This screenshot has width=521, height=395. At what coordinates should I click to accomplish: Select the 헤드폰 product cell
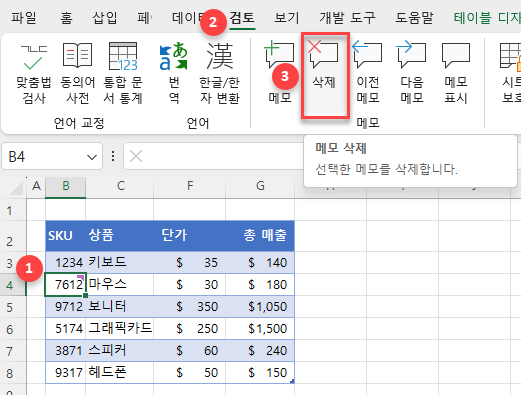(120, 373)
